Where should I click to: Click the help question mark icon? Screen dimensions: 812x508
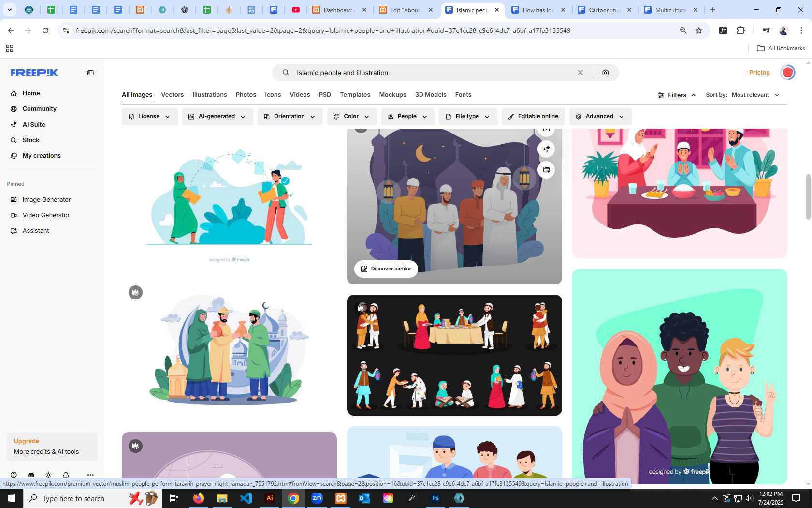pyautogui.click(x=14, y=475)
